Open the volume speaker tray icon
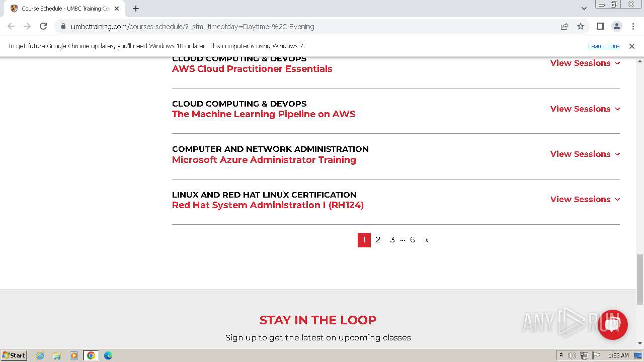The width and height of the screenshot is (644, 362). pyautogui.click(x=572, y=355)
